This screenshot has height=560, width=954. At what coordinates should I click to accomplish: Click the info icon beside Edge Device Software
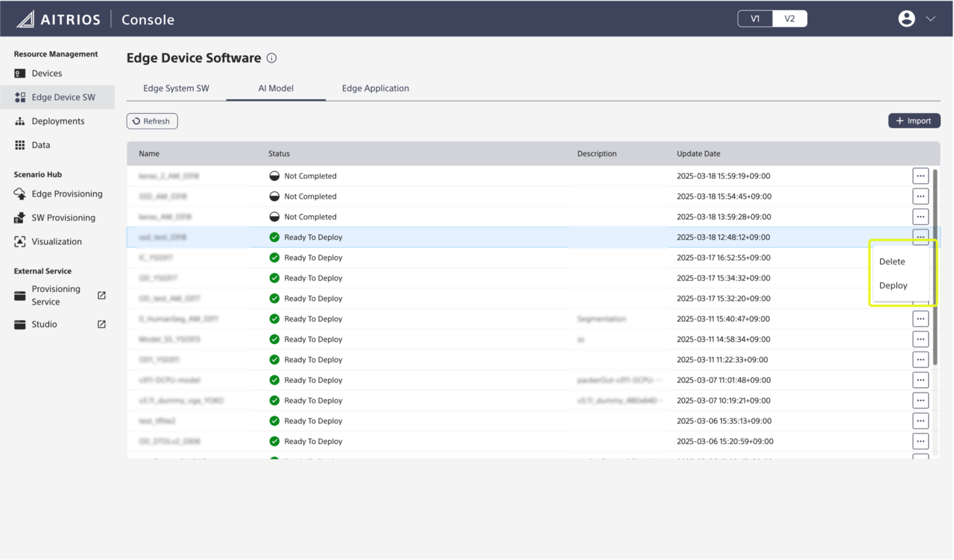click(272, 58)
